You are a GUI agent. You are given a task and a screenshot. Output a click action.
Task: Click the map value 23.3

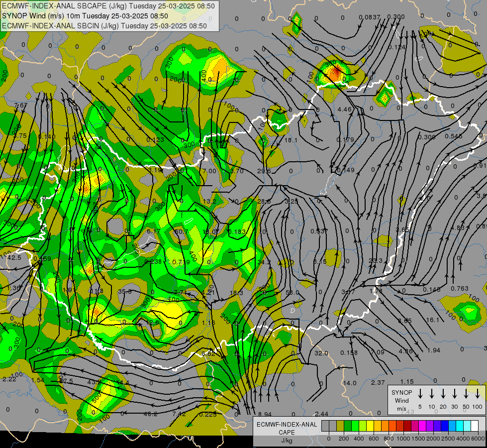point(375,260)
